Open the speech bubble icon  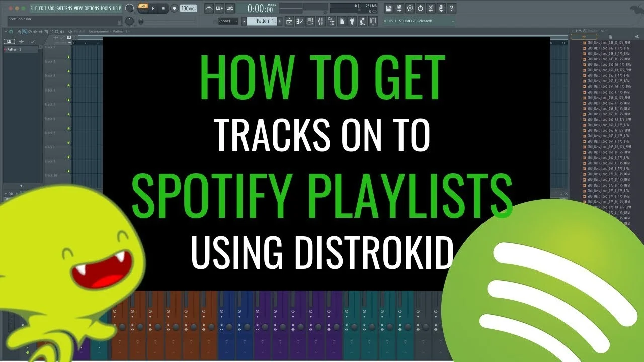tap(410, 9)
